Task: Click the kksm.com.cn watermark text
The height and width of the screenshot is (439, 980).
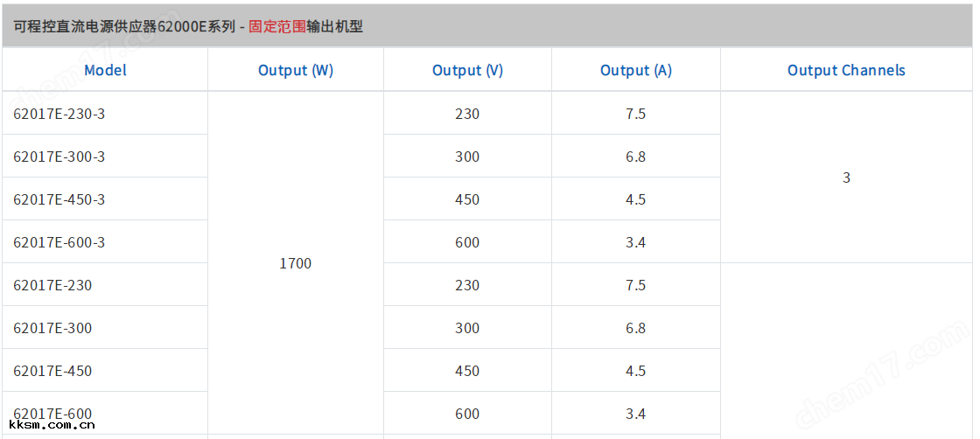Action: [x=52, y=426]
